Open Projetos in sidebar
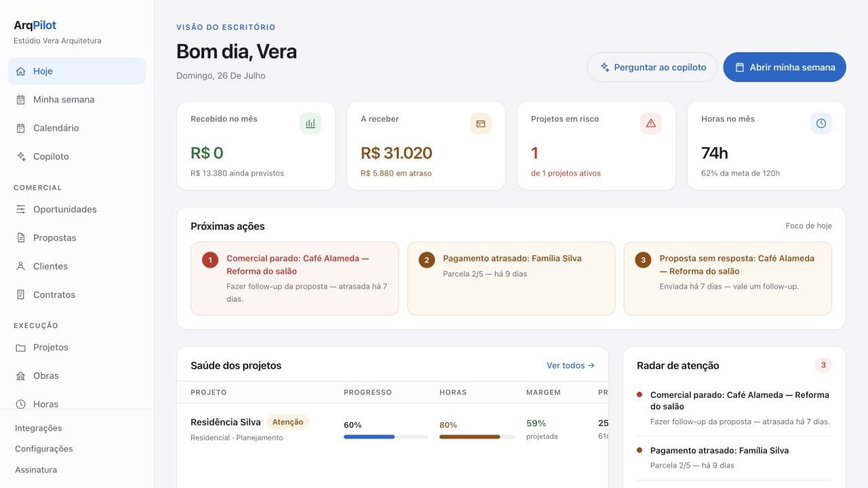The height and width of the screenshot is (488, 868). coord(77,348)
